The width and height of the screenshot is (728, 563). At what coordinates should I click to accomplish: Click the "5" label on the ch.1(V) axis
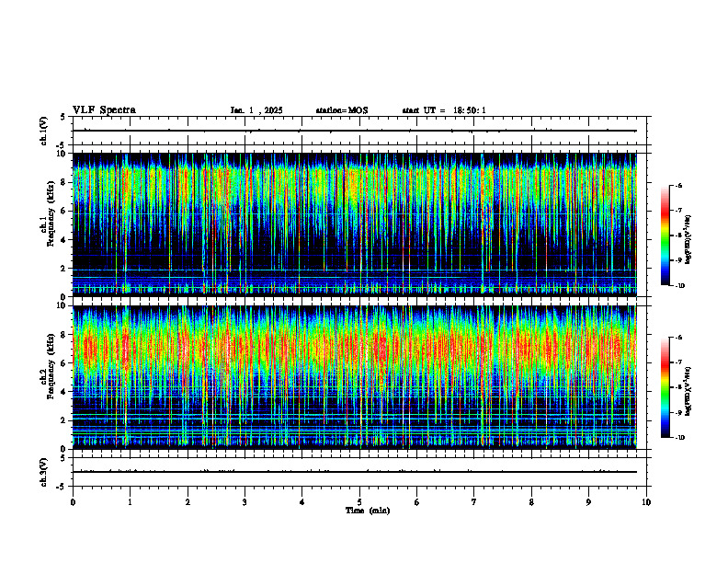pyautogui.click(x=63, y=117)
